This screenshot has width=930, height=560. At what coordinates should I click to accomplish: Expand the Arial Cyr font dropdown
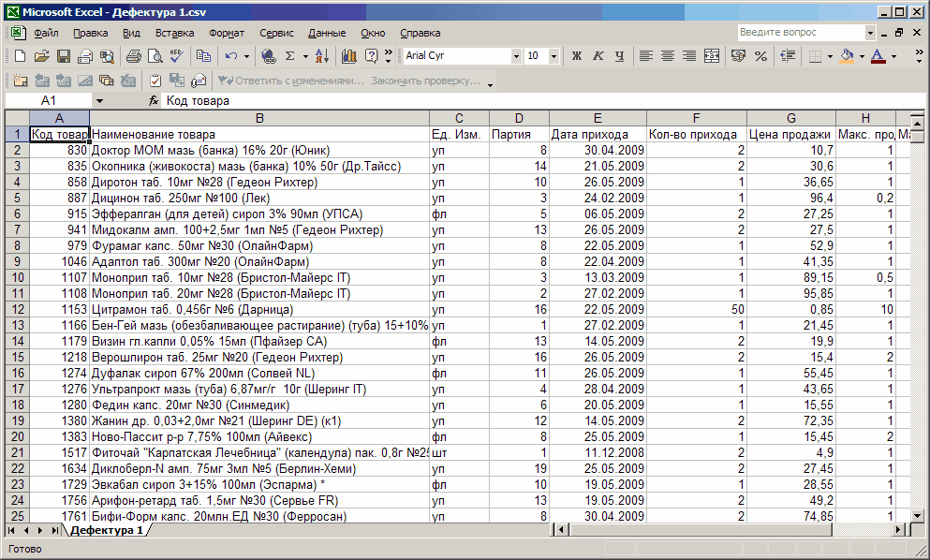pos(515,56)
